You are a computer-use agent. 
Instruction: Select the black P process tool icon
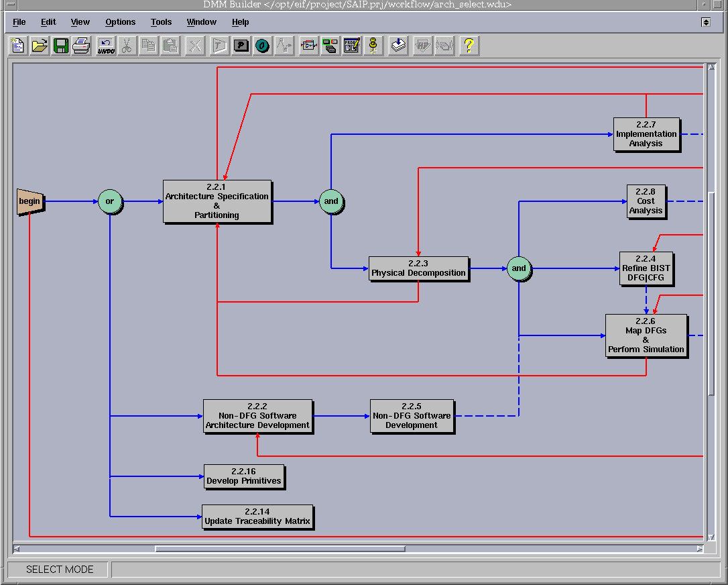tap(241, 46)
